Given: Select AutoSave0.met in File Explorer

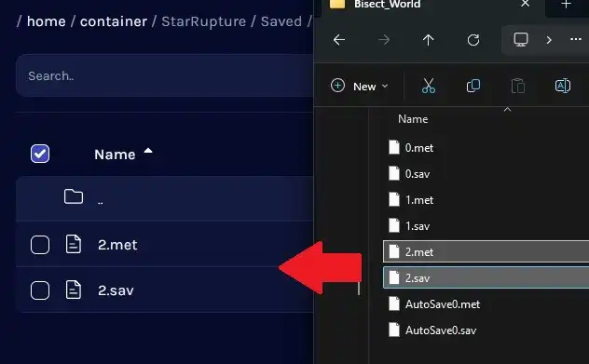Looking at the screenshot, I should 442,304.
